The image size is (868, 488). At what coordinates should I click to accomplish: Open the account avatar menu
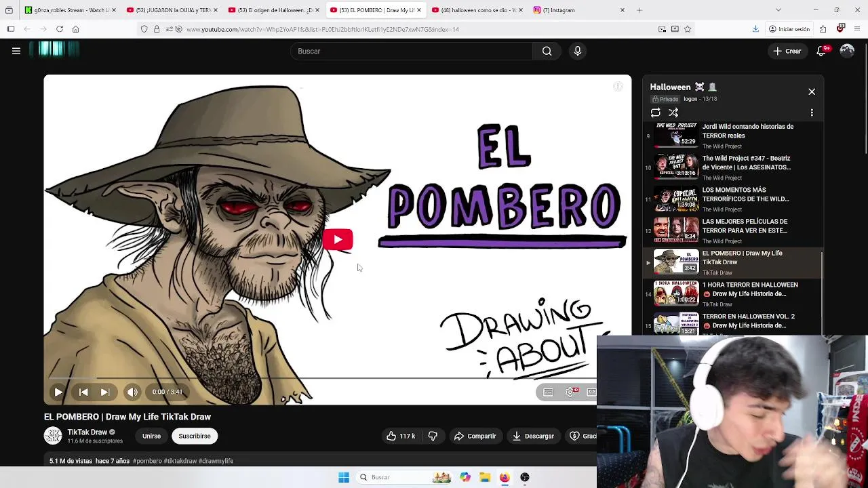[847, 51]
